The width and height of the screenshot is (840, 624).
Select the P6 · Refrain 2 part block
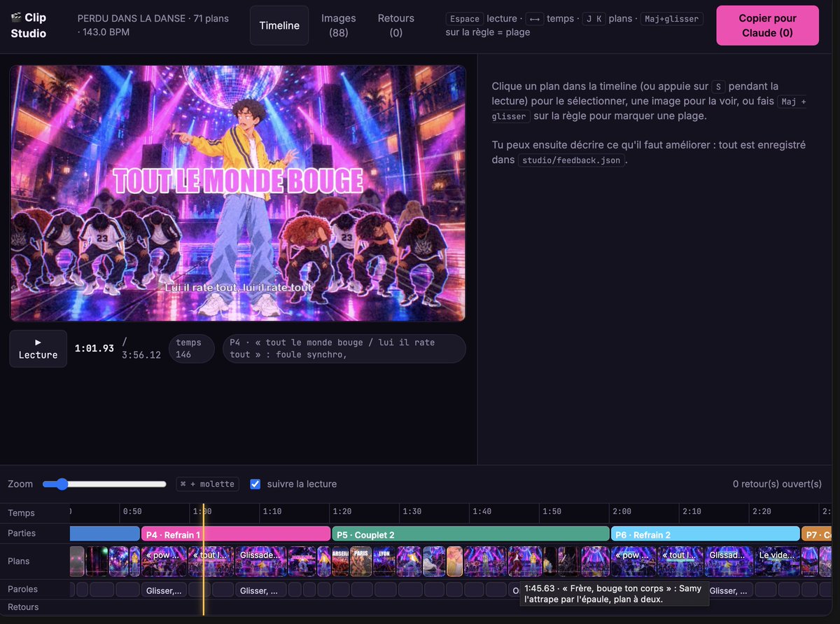click(x=706, y=534)
